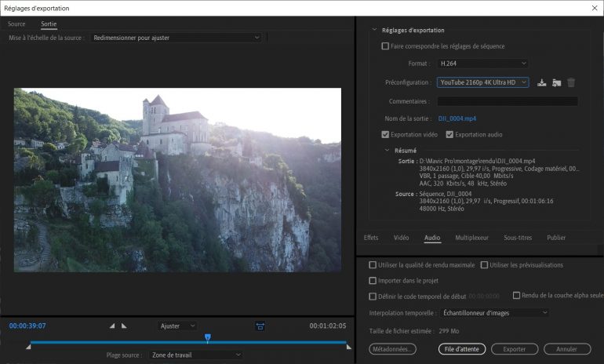Open the DJI_0004.mp4 output name link
Viewport: 604px width, 364px height.
[457, 118]
